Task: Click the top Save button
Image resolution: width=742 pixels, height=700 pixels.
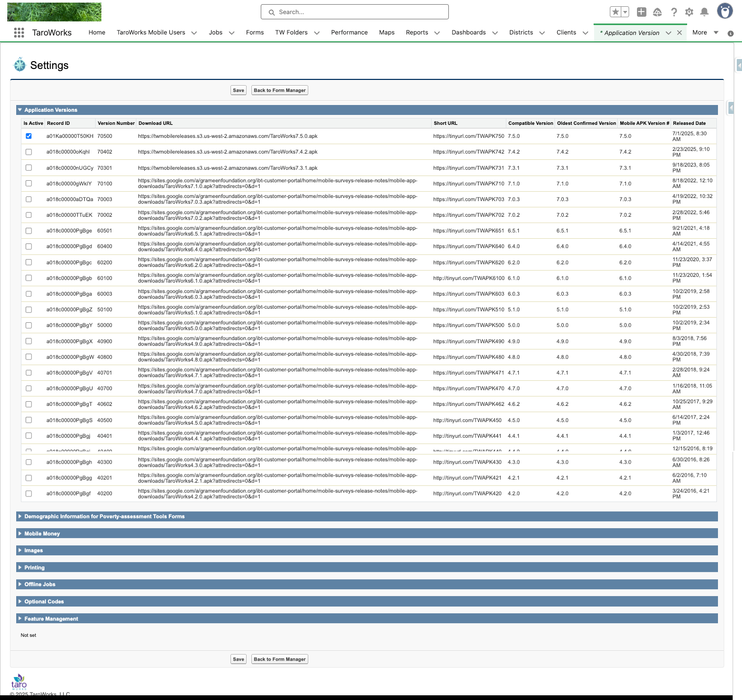Action: 238,90
